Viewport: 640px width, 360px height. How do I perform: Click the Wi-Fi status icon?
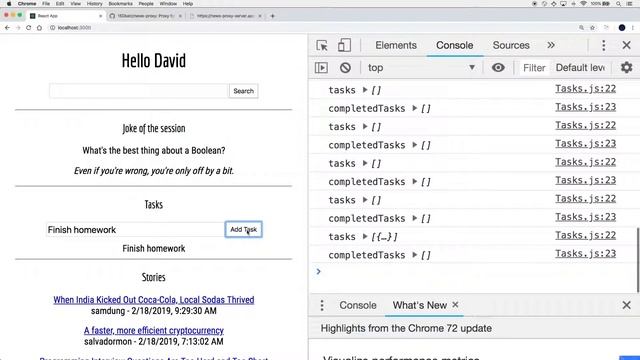point(584,4)
